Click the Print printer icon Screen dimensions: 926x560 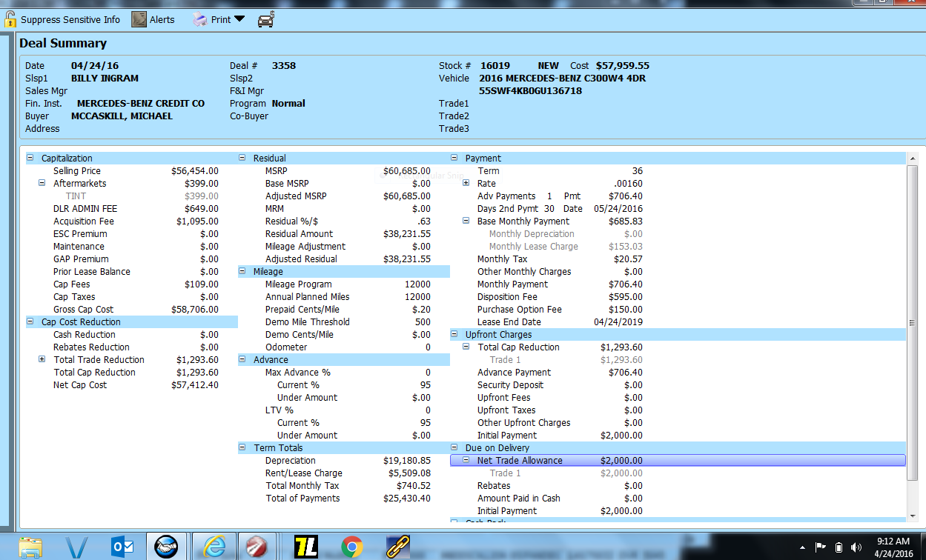(200, 20)
